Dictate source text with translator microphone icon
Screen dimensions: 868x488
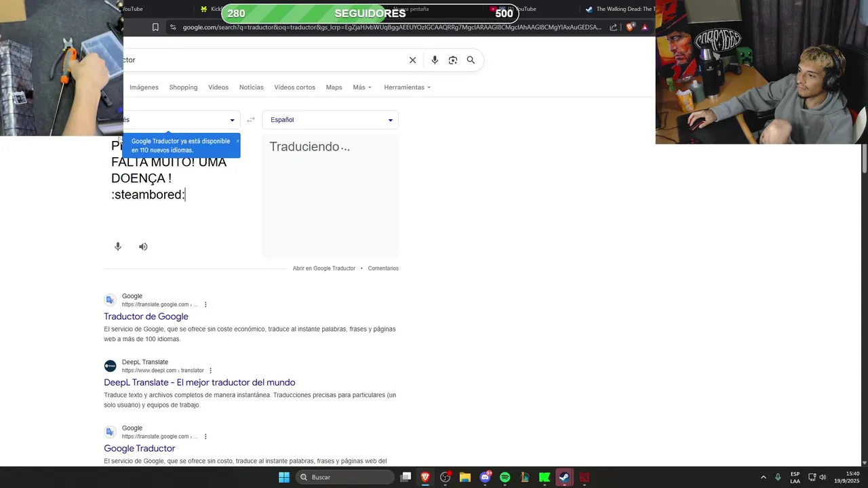tap(118, 247)
